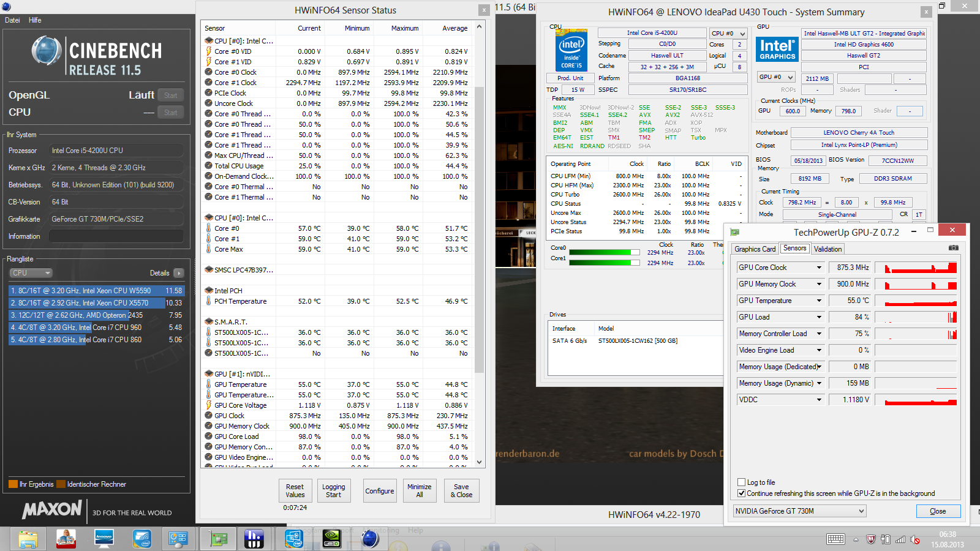Click the Intel Core i5 logo in System Summary

[571, 50]
